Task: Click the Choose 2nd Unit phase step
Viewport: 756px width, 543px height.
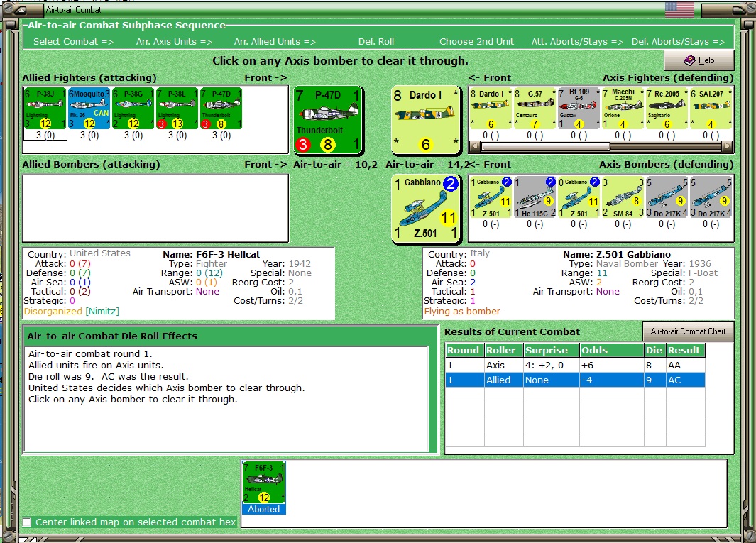Action: point(476,41)
